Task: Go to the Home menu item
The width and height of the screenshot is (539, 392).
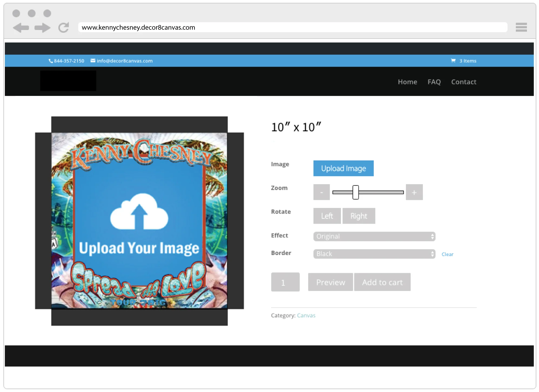Action: (x=407, y=82)
